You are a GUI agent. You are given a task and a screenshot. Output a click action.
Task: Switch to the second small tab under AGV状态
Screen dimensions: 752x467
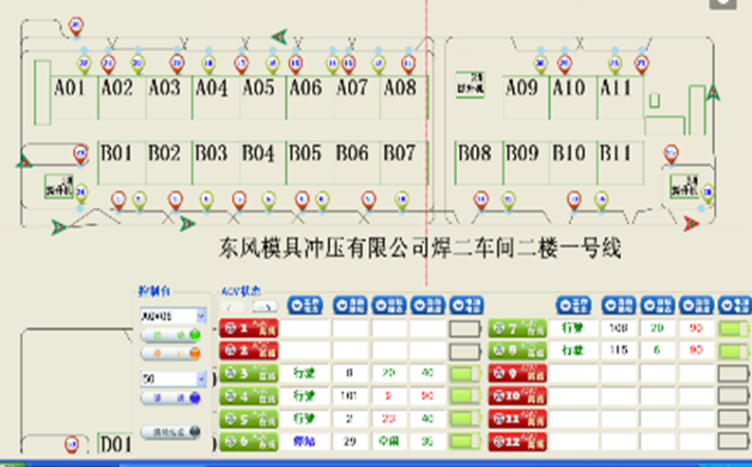[265, 305]
